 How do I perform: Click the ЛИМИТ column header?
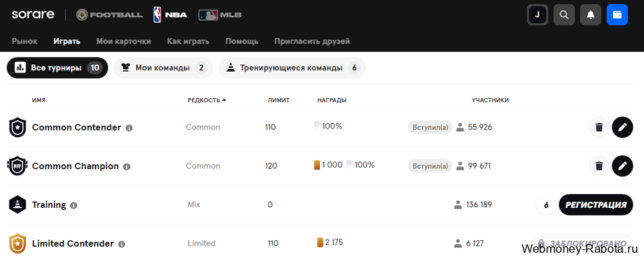click(278, 100)
